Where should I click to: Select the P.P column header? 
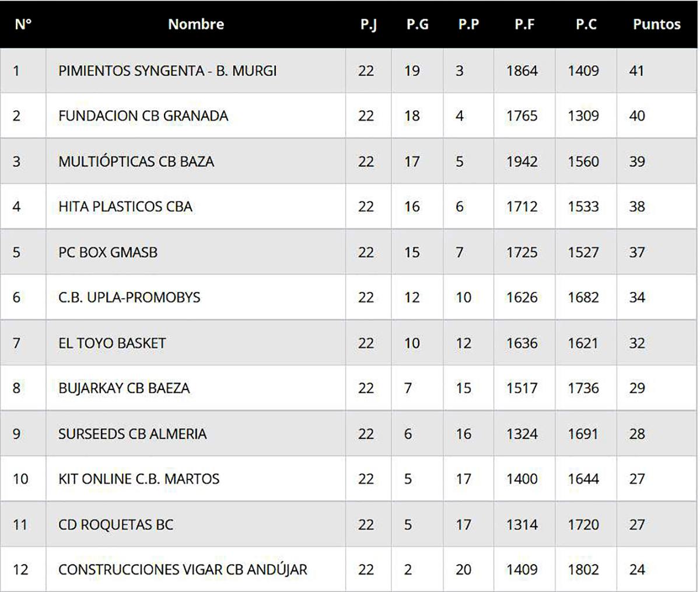tap(468, 24)
